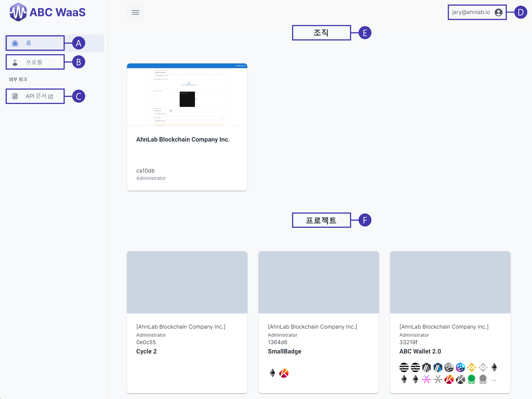Click the blue-purple zk chain icon
Screen dimensions: 532x399
(460, 367)
